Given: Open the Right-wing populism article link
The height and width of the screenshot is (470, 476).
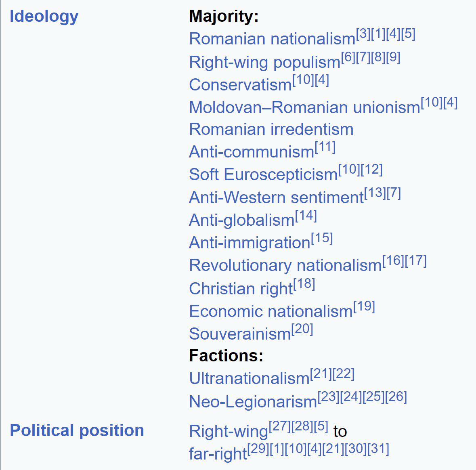Looking at the screenshot, I should [264, 62].
